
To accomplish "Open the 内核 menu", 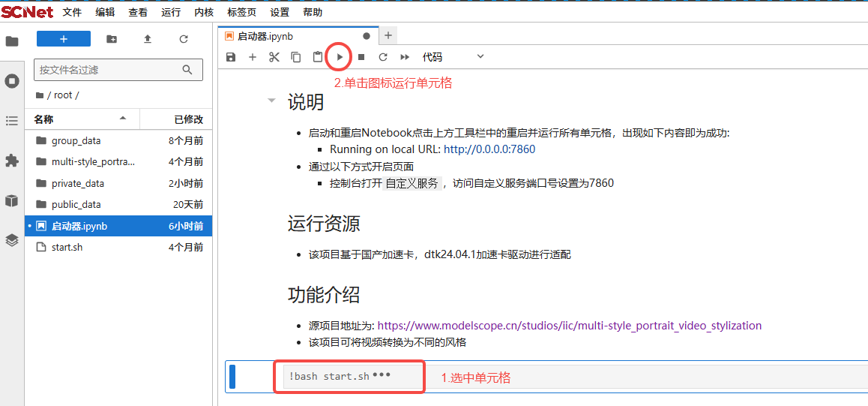I will coord(204,13).
